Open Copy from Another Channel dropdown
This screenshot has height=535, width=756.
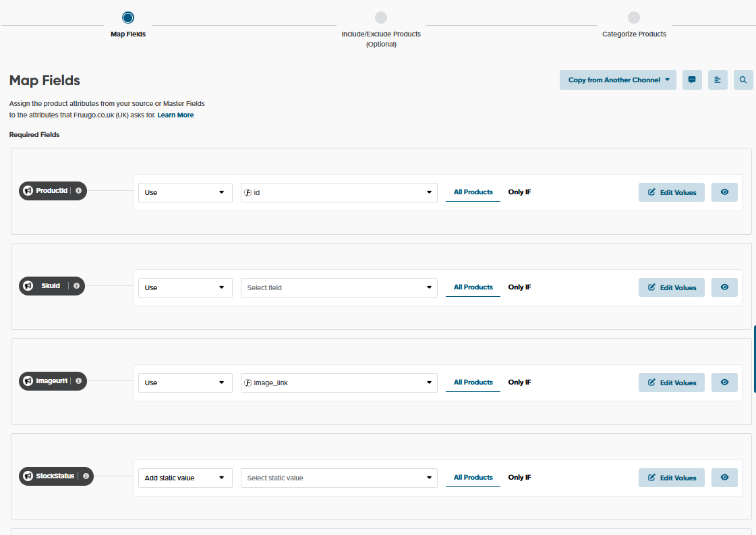tap(618, 80)
